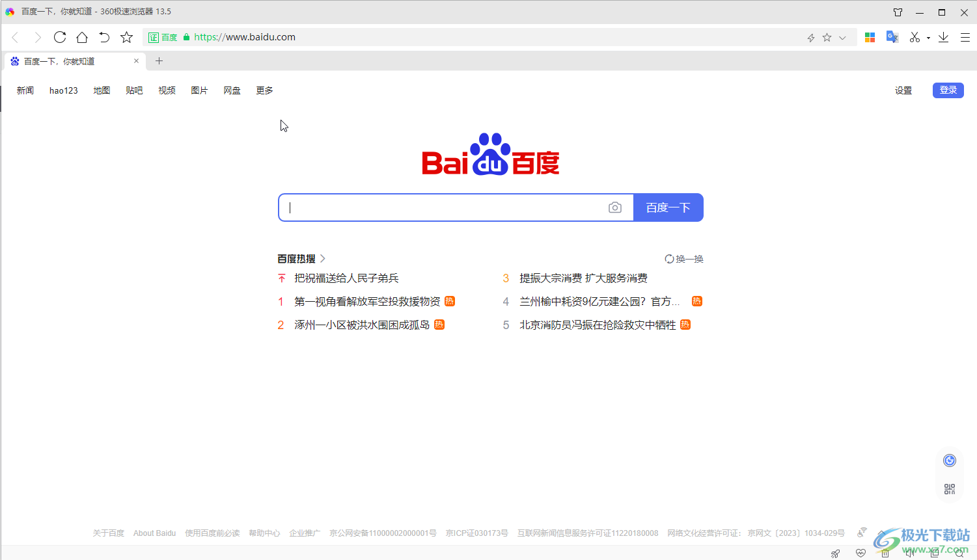Open the 企业推广 footer link
This screenshot has width=977, height=560.
tap(305, 533)
